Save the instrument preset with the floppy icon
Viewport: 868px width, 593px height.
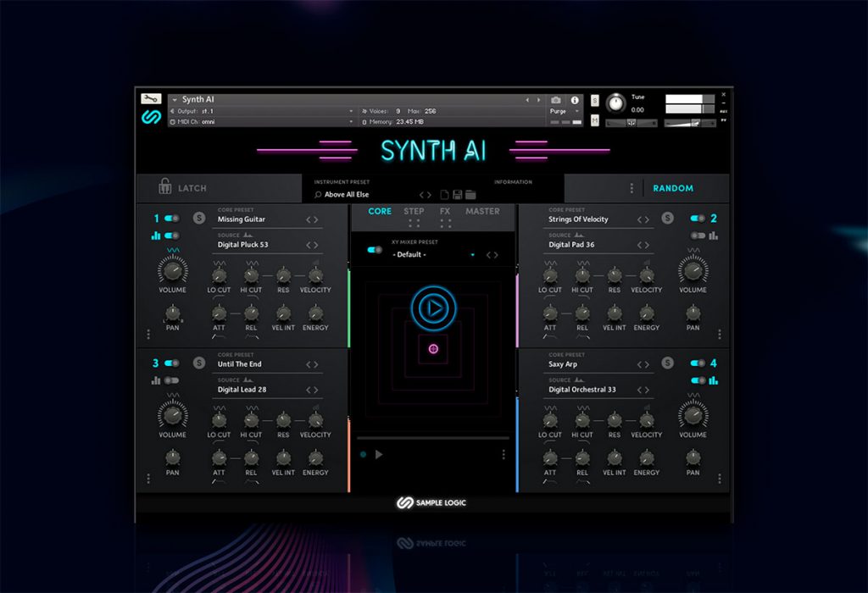(x=457, y=195)
